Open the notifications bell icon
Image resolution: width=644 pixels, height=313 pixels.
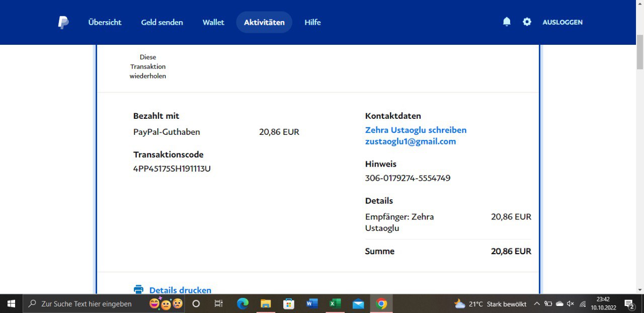(507, 22)
